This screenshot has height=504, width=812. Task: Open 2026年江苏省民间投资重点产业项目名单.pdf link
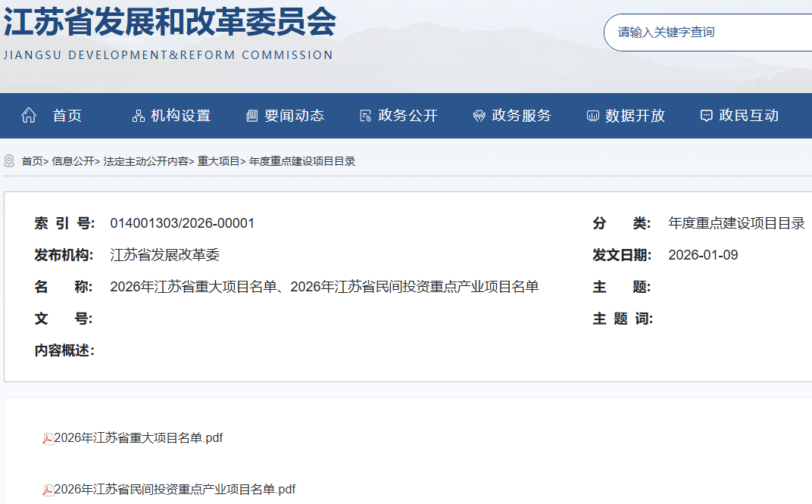(175, 490)
